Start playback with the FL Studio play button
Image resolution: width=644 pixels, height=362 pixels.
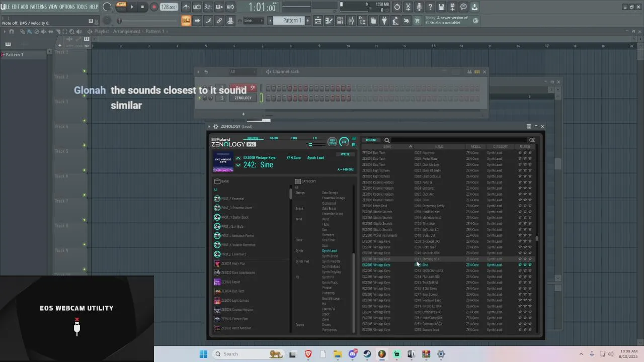(x=132, y=7)
